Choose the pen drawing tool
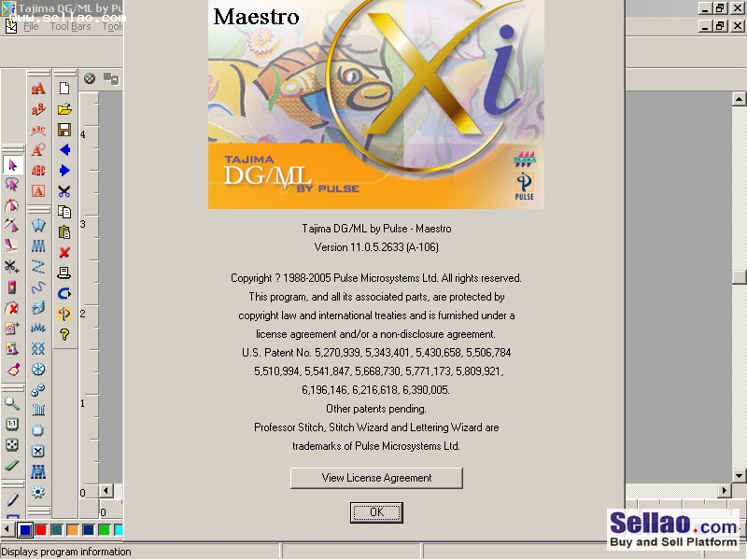 click(x=12, y=499)
